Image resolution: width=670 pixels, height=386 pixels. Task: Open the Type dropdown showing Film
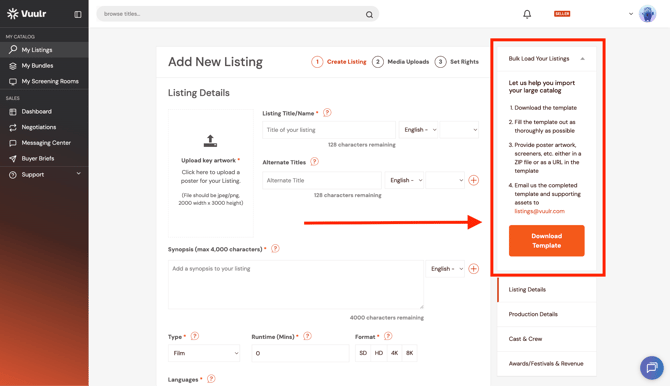click(204, 353)
